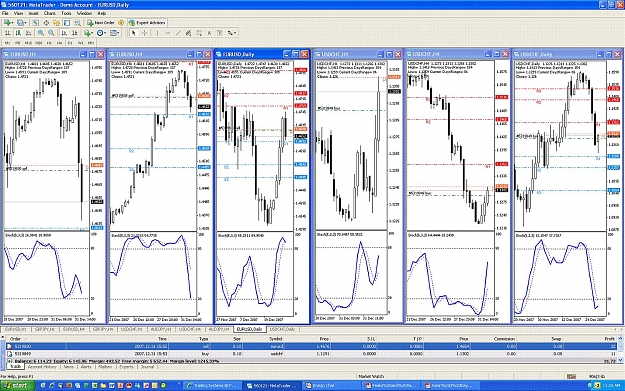Select the Crosshair tool
Viewport: 625px width, 391px height.
tap(144, 33)
